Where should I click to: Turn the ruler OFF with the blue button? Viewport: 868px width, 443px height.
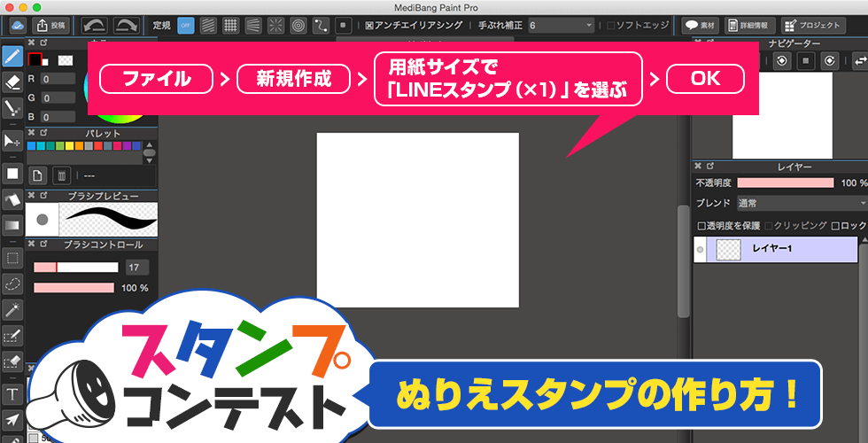(x=186, y=26)
